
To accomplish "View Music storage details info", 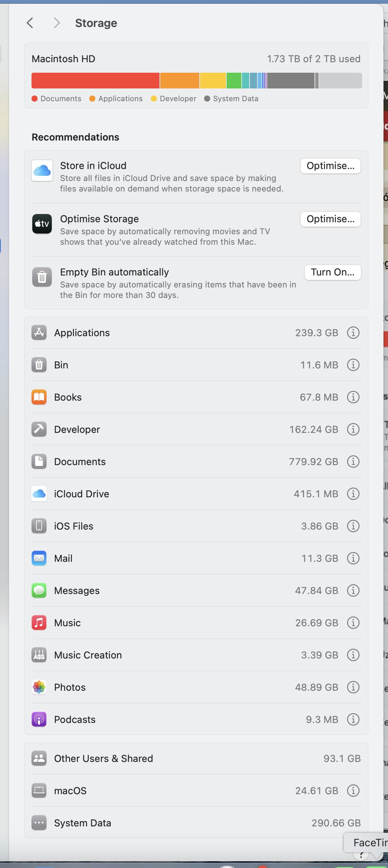I will click(353, 623).
